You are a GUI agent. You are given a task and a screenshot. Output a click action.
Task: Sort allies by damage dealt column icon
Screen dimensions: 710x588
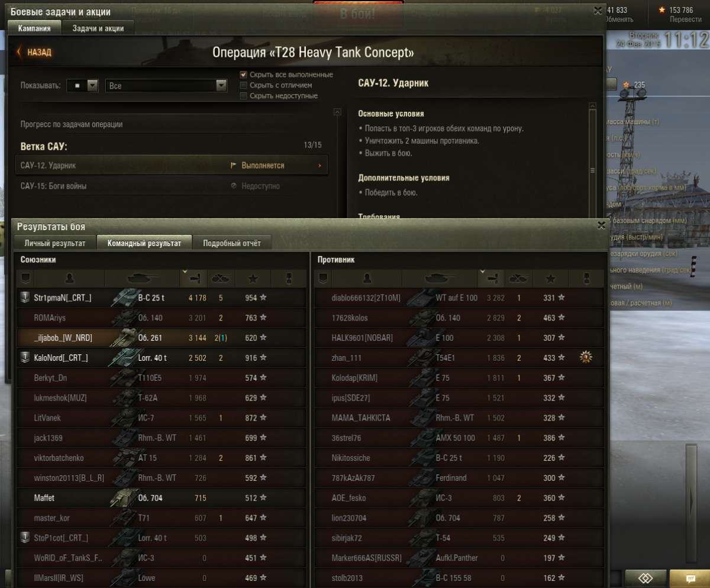(x=193, y=277)
